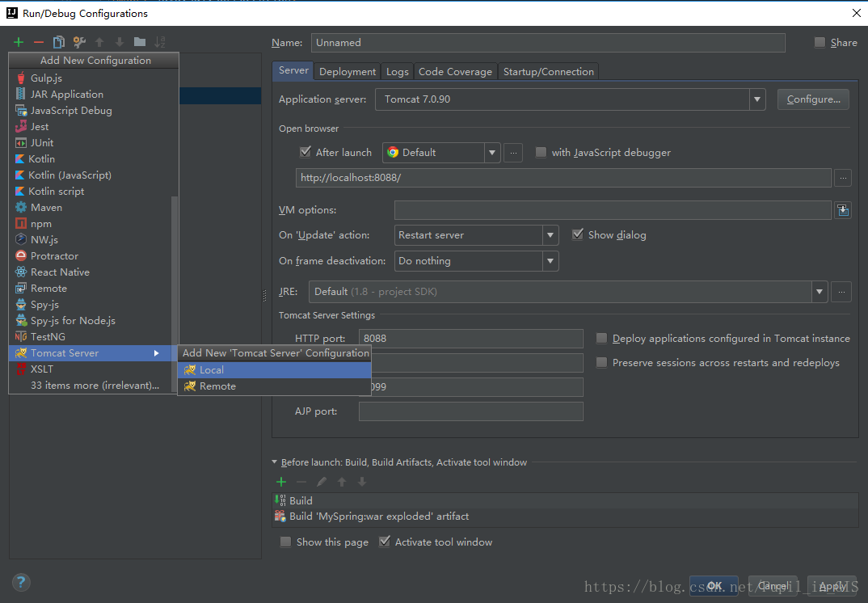Select JAR Application configuration type
The width and height of the screenshot is (868, 603).
coord(94,94)
